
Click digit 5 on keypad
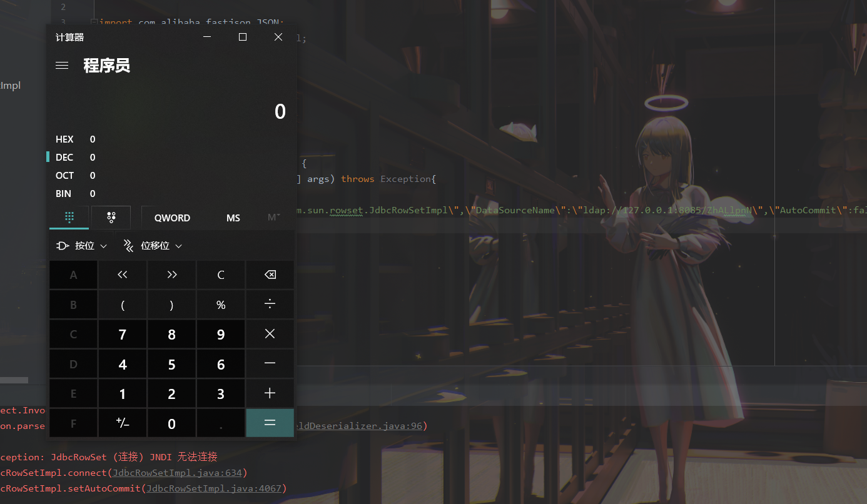pyautogui.click(x=172, y=364)
